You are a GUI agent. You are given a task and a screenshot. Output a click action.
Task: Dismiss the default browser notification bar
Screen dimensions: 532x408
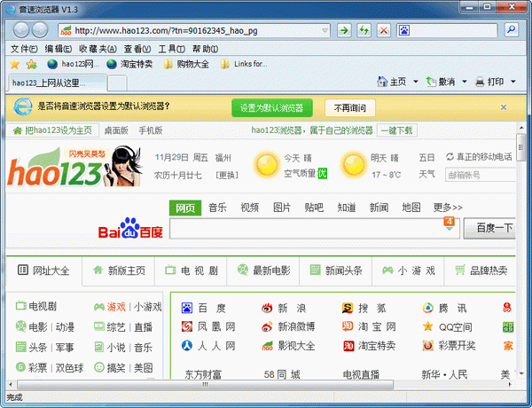504,107
